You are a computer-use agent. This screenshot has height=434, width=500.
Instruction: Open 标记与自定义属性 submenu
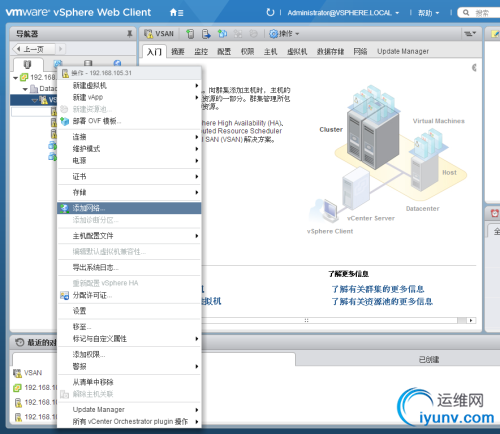coord(129,339)
